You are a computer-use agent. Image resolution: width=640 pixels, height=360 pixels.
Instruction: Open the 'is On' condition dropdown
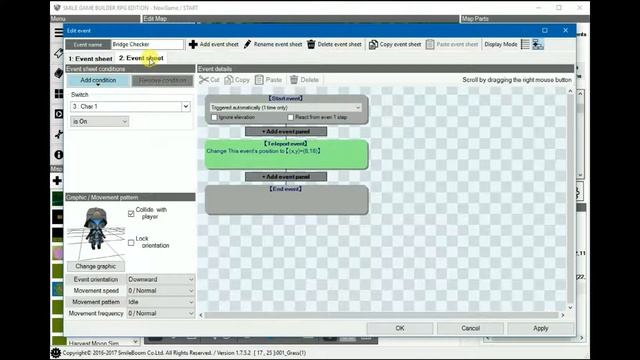click(x=99, y=122)
